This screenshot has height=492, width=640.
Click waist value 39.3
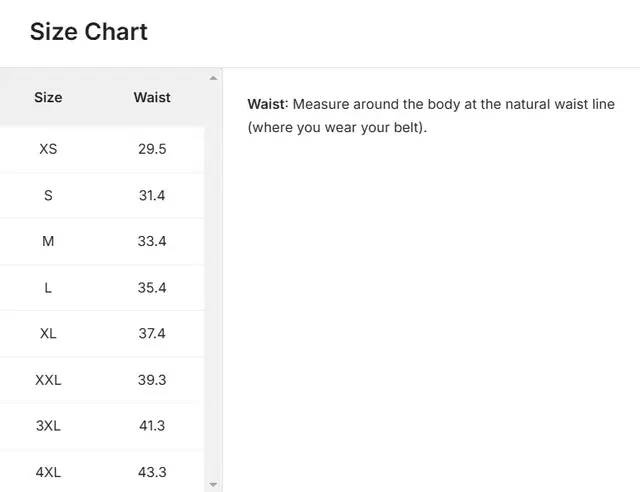coord(152,379)
